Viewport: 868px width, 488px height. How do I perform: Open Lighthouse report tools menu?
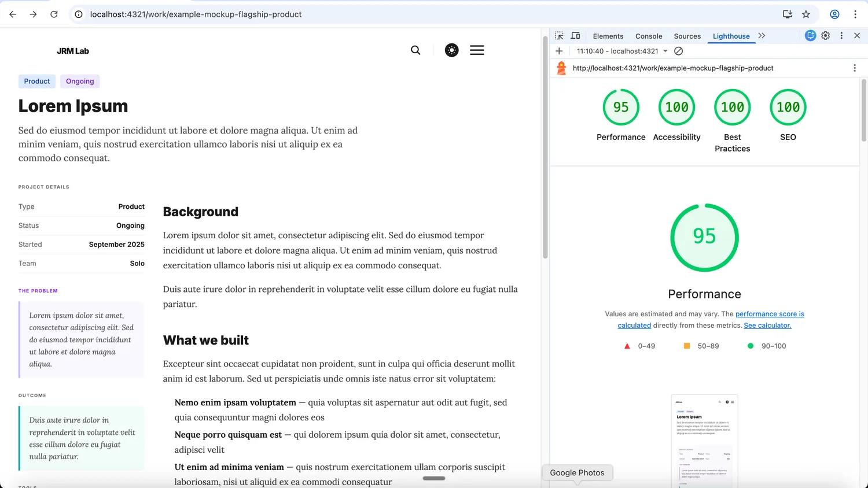[854, 68]
